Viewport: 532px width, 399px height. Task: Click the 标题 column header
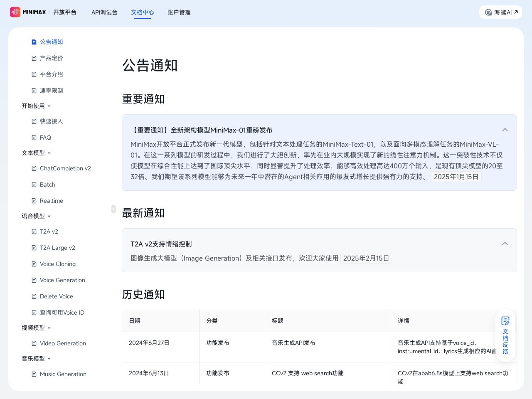328,321
